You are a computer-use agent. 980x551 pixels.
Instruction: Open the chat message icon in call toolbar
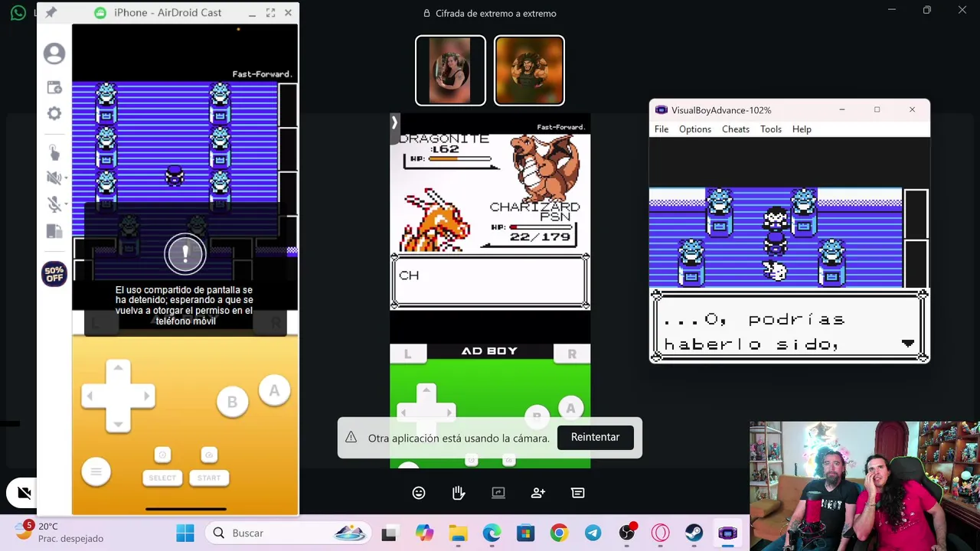[x=578, y=493]
